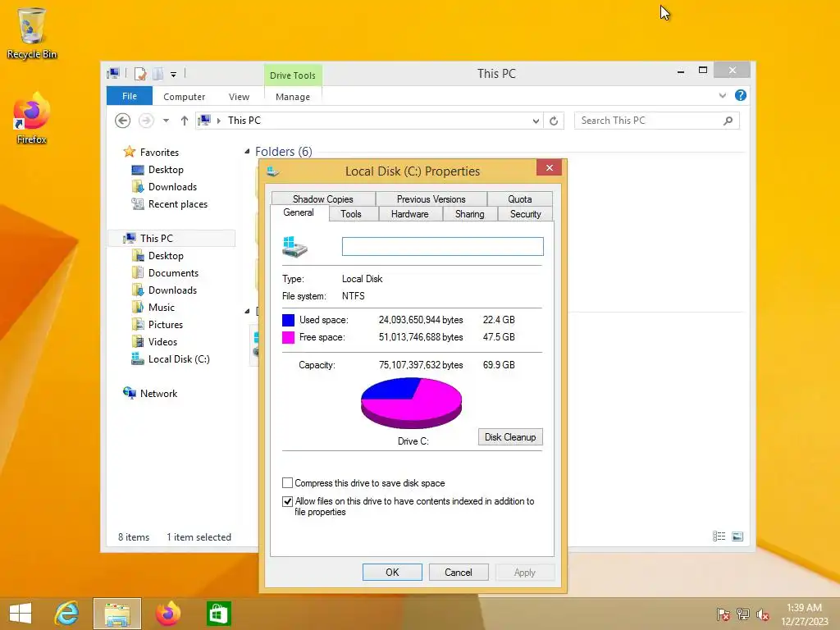Open Action Center flag tray icon
840x630 pixels.
(x=724, y=614)
